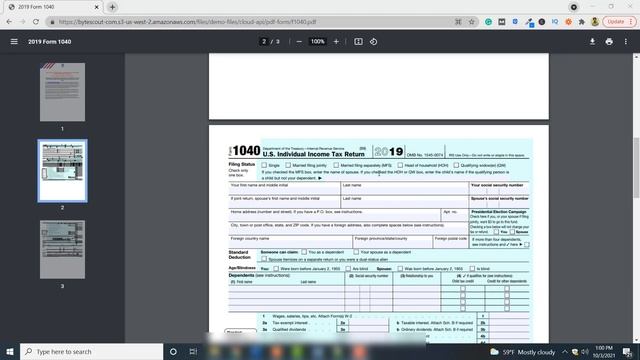Image resolution: width=640 pixels, height=360 pixels.
Task: Click the 100% zoom level field
Action: 318,42
